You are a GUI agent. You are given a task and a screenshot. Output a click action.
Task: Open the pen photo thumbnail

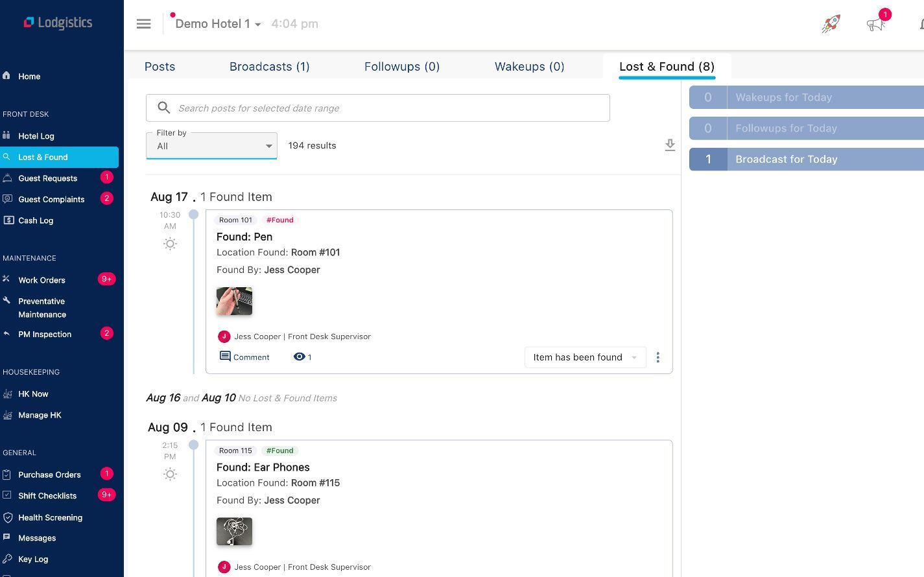(234, 301)
